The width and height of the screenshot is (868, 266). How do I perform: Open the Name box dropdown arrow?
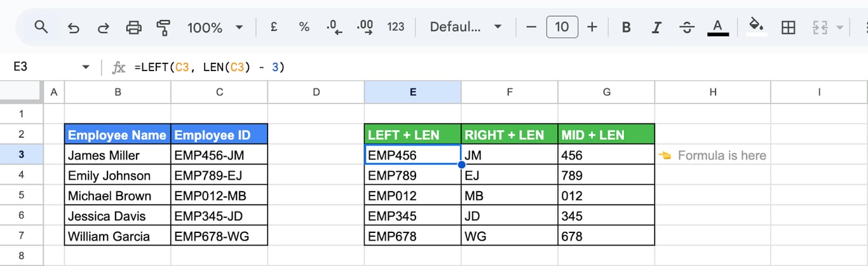click(86, 67)
